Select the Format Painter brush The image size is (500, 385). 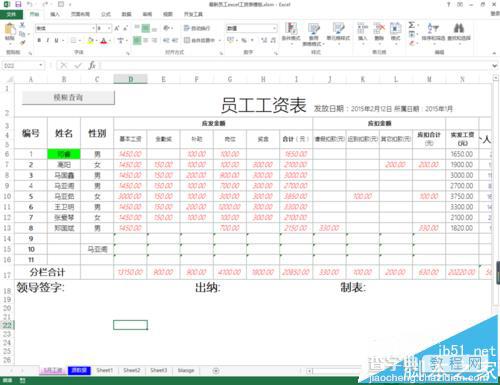point(22,42)
